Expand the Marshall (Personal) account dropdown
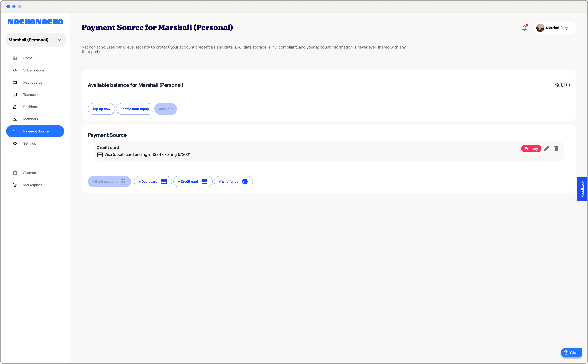 coord(60,40)
